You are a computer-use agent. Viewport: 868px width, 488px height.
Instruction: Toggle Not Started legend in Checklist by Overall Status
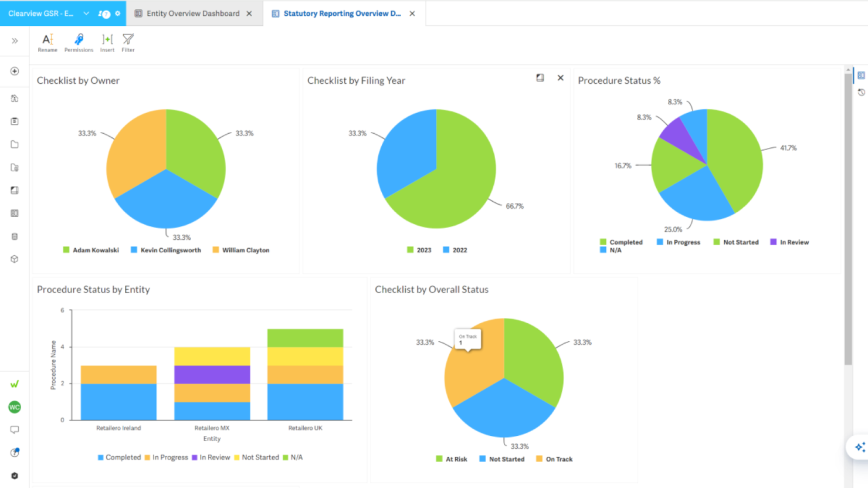pos(502,459)
